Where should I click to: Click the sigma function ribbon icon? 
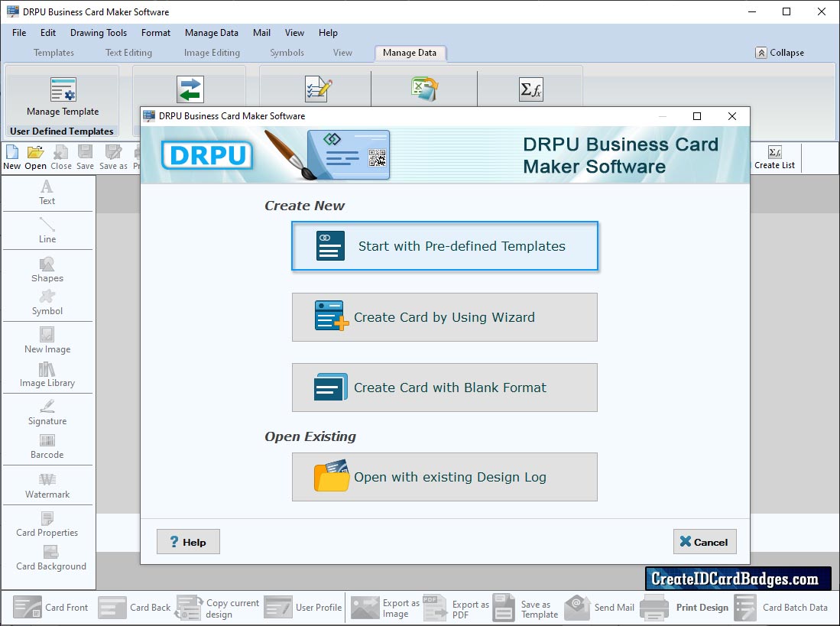[531, 89]
